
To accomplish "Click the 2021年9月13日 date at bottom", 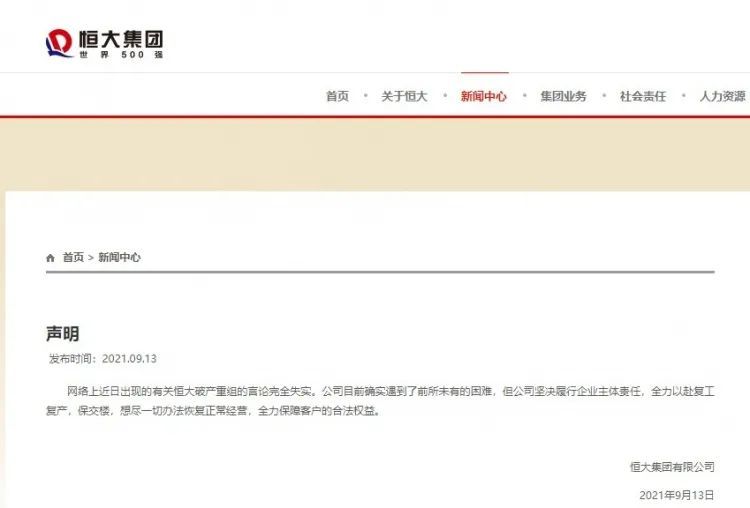I will [677, 495].
